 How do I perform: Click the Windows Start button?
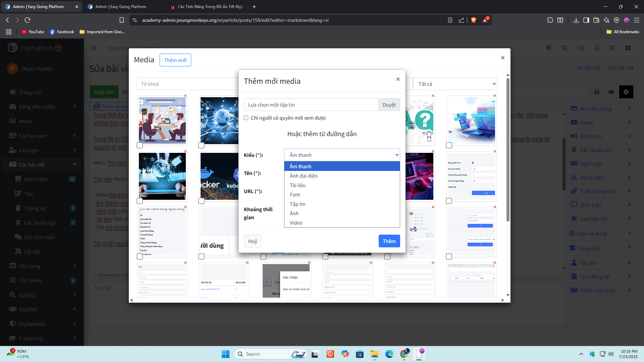click(225, 354)
